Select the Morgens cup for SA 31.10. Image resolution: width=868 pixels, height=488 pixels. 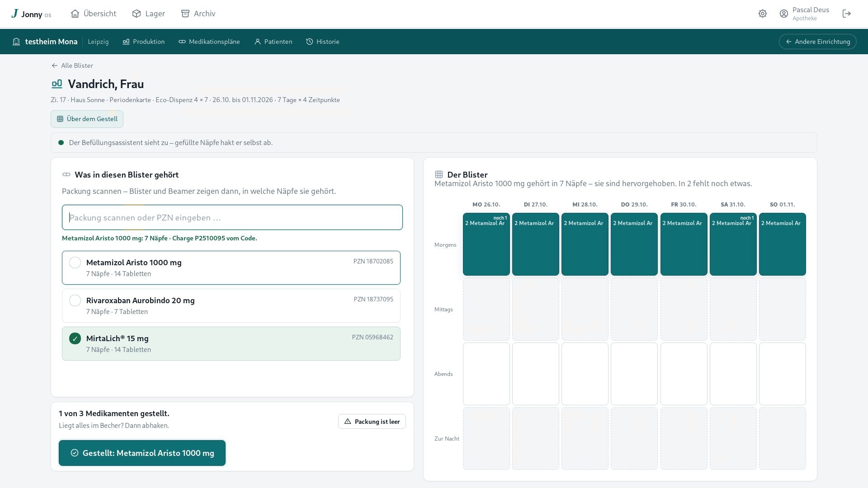tap(733, 244)
